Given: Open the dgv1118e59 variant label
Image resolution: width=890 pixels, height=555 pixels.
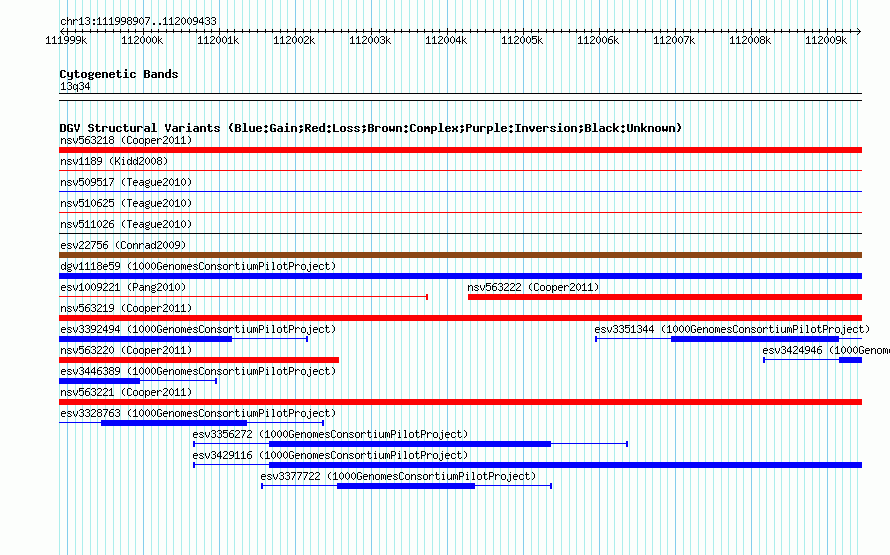Looking at the screenshot, I should click(198, 267).
